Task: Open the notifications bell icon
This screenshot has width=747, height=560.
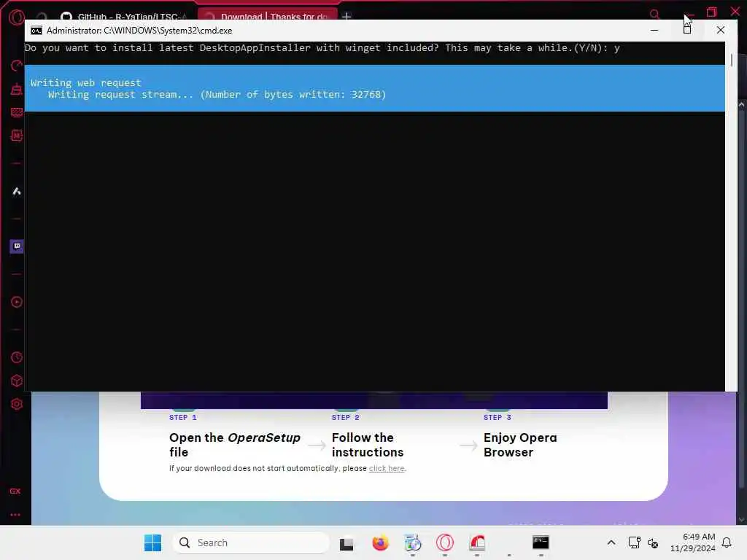Action: click(727, 542)
